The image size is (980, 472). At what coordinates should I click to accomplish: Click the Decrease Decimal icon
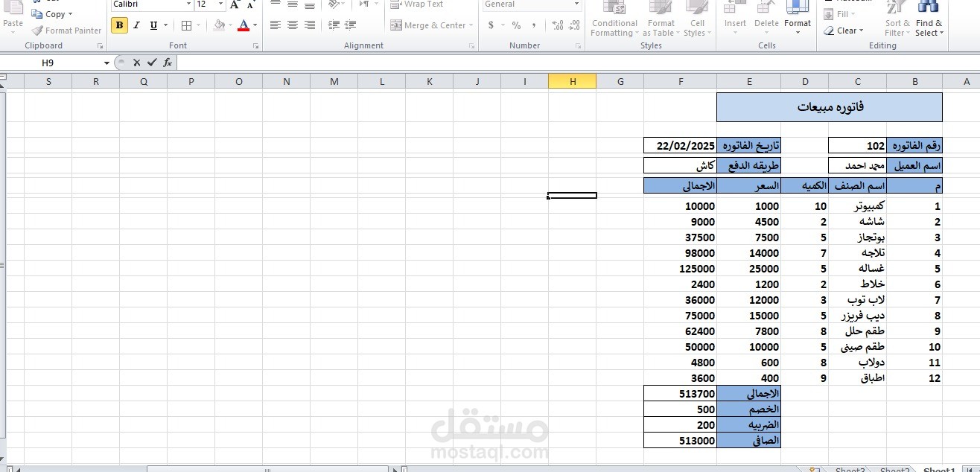[x=574, y=25]
